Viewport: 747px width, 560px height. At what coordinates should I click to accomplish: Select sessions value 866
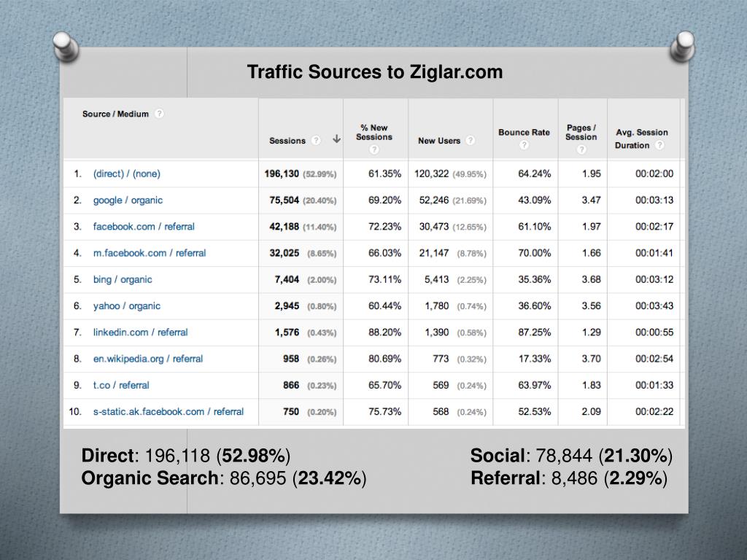(291, 385)
